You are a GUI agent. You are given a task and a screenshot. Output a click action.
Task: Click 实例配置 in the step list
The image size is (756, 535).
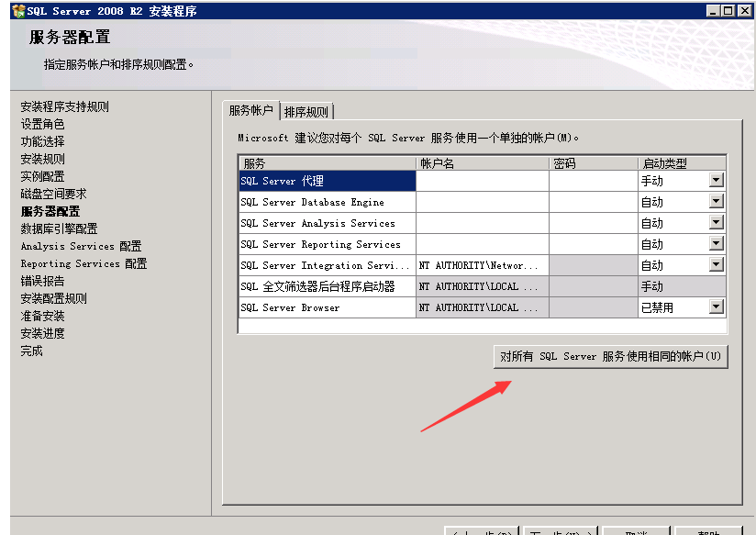click(x=42, y=176)
